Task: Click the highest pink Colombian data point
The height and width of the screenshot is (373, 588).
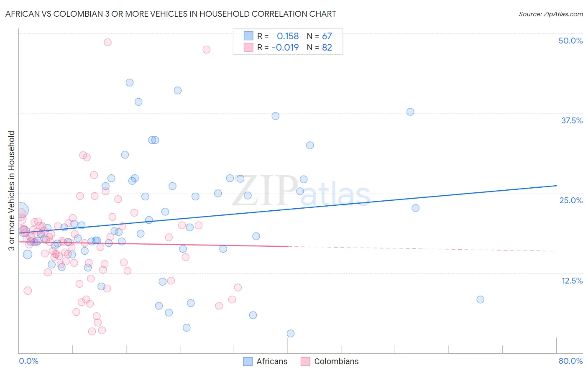Action: (107, 42)
